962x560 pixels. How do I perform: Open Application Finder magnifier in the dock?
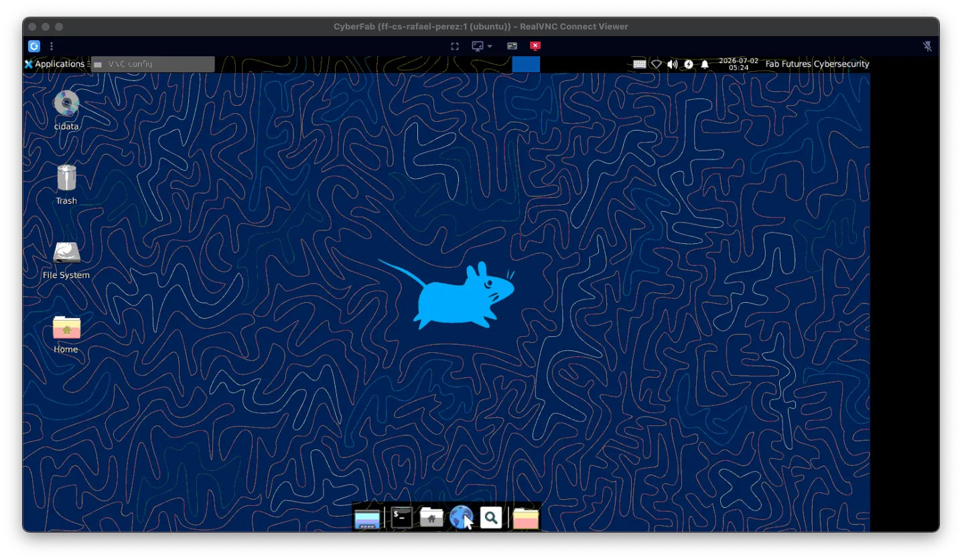coord(491,517)
